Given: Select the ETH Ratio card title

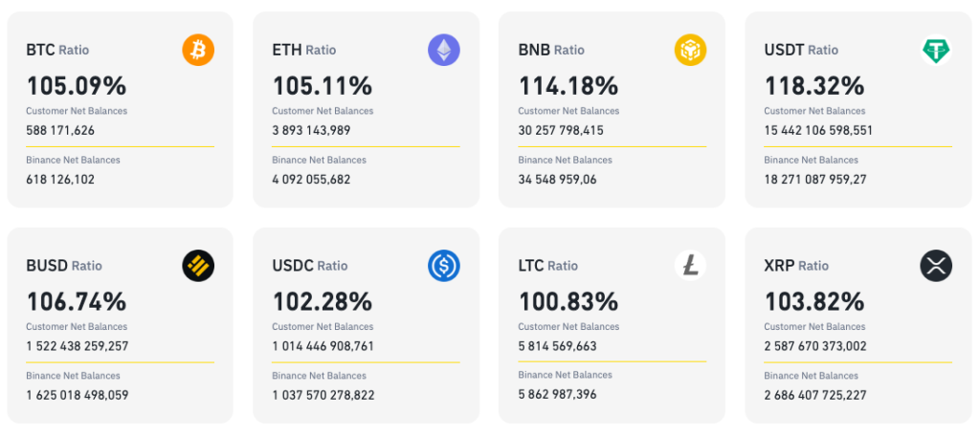Looking at the screenshot, I should 303,50.
